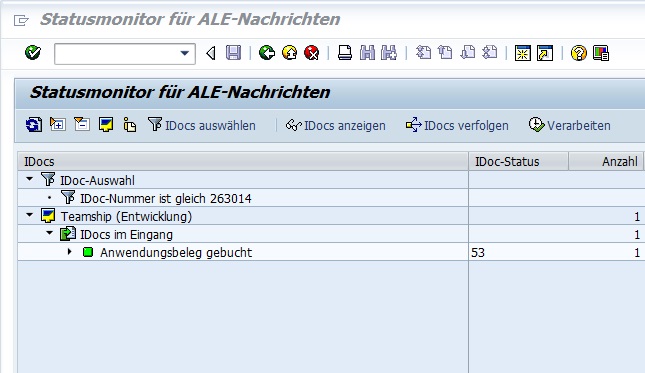645x373 pixels.
Task: Click Verarbeiten button
Action: click(570, 125)
